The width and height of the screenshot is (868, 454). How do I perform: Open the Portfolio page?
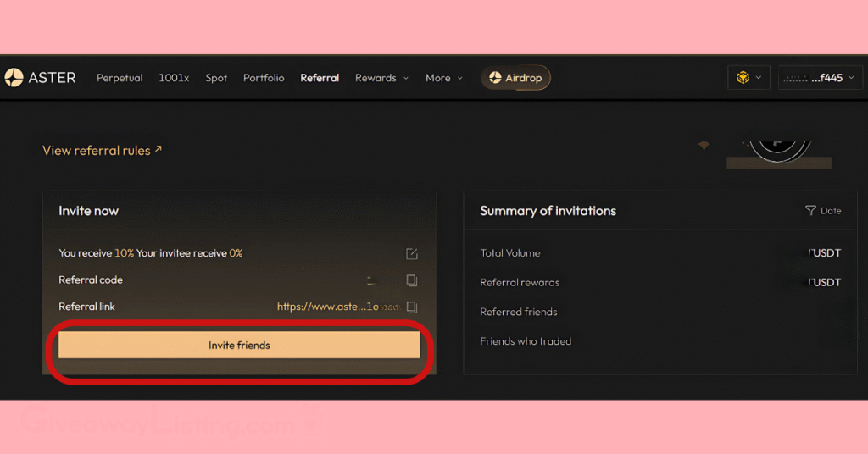click(264, 78)
